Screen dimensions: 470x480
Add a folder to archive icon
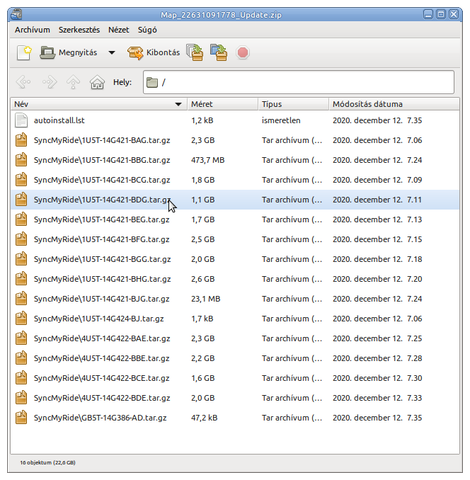(x=219, y=53)
